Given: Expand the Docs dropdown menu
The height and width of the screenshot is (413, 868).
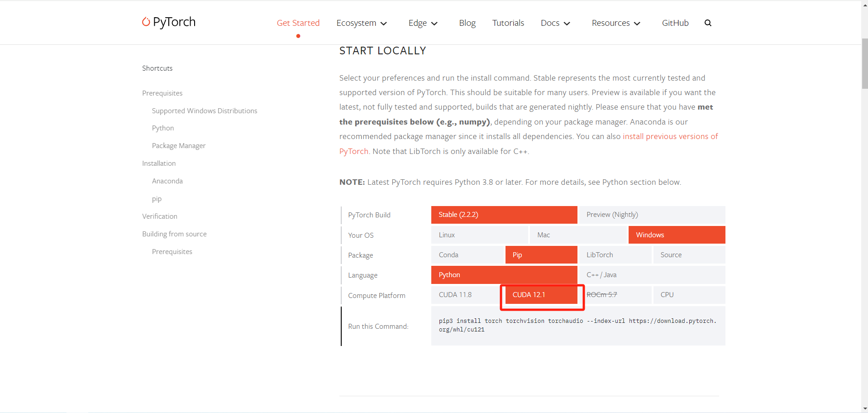Looking at the screenshot, I should [555, 23].
